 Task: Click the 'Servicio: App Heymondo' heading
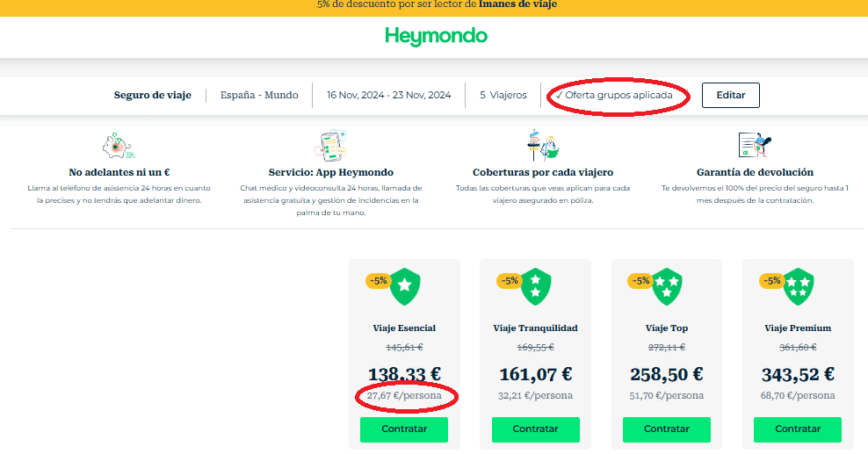pos(331,172)
